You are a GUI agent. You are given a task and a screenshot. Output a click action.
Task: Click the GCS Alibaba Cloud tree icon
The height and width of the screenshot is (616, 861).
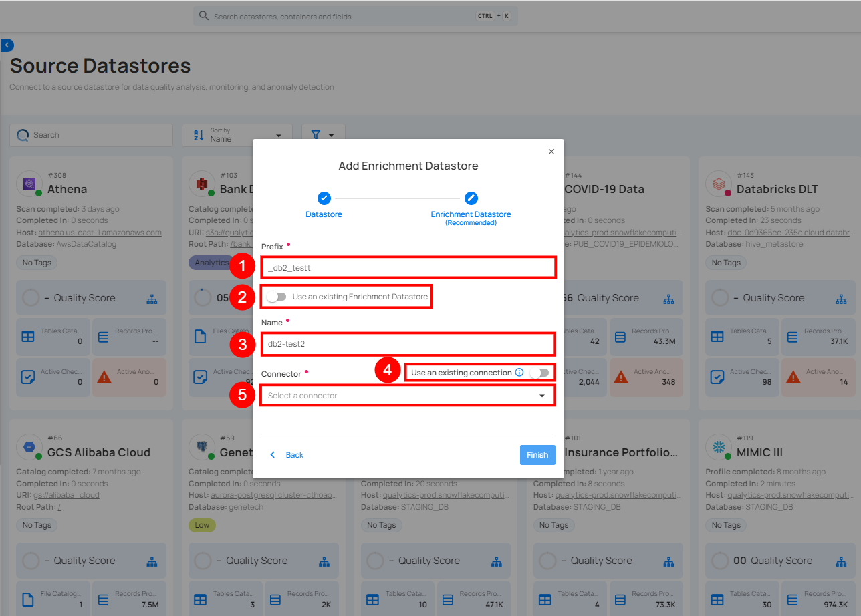click(152, 561)
